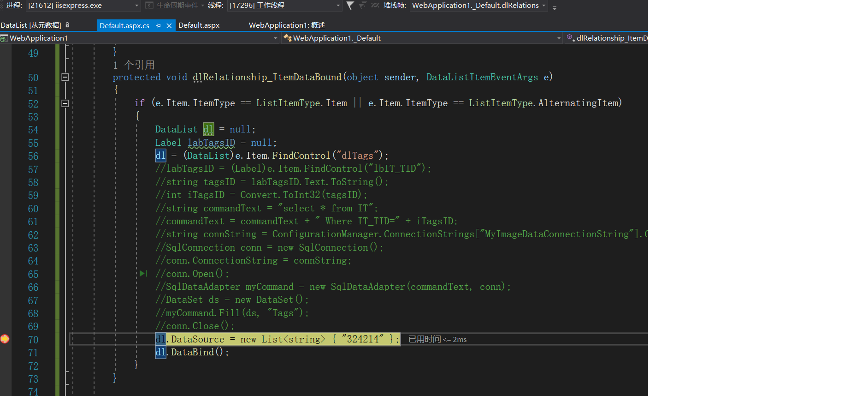
Task: Collapse the if block on line 52
Action: click(x=65, y=103)
